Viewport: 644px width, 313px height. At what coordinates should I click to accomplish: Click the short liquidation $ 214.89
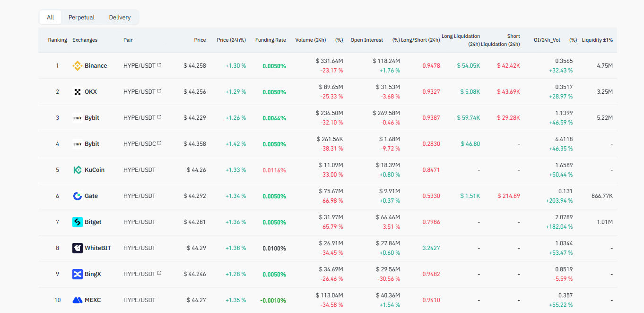[509, 196]
